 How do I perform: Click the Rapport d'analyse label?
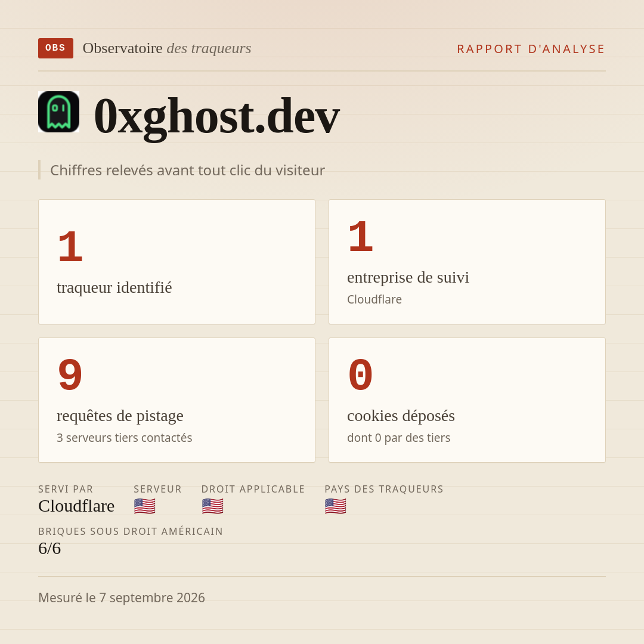531,49
